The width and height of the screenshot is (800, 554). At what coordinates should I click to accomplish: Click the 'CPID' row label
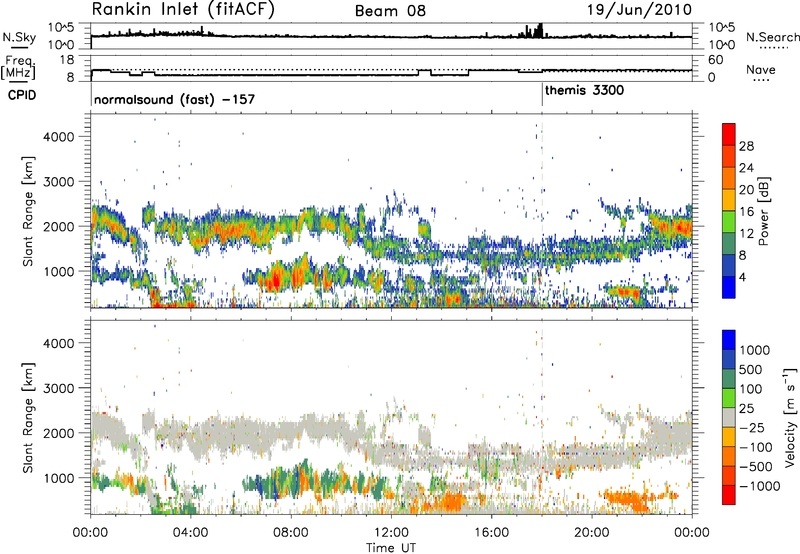(22, 95)
